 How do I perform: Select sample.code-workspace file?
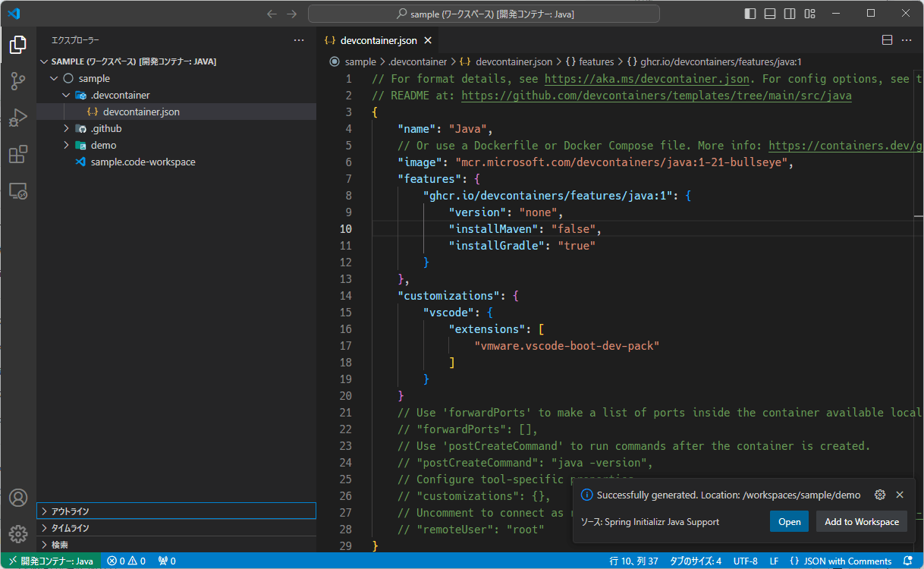click(x=176, y=162)
